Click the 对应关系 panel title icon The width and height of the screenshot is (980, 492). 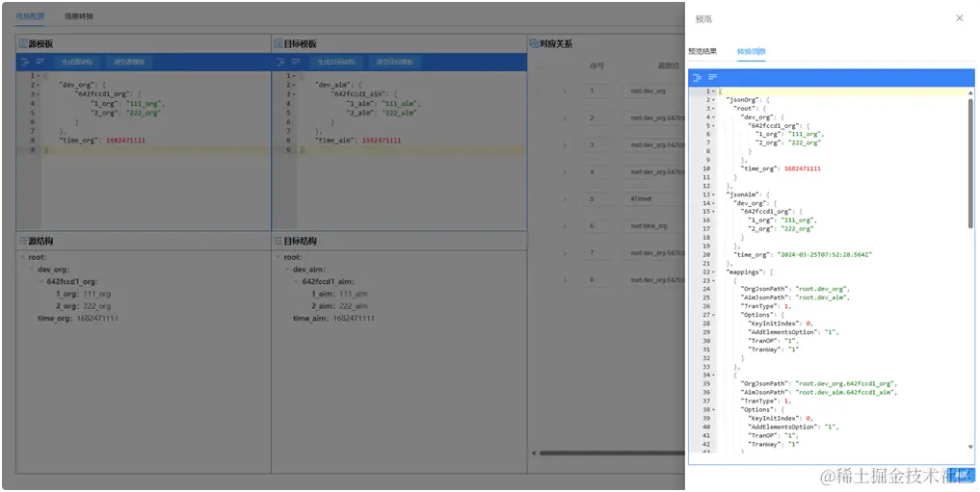[x=534, y=43]
